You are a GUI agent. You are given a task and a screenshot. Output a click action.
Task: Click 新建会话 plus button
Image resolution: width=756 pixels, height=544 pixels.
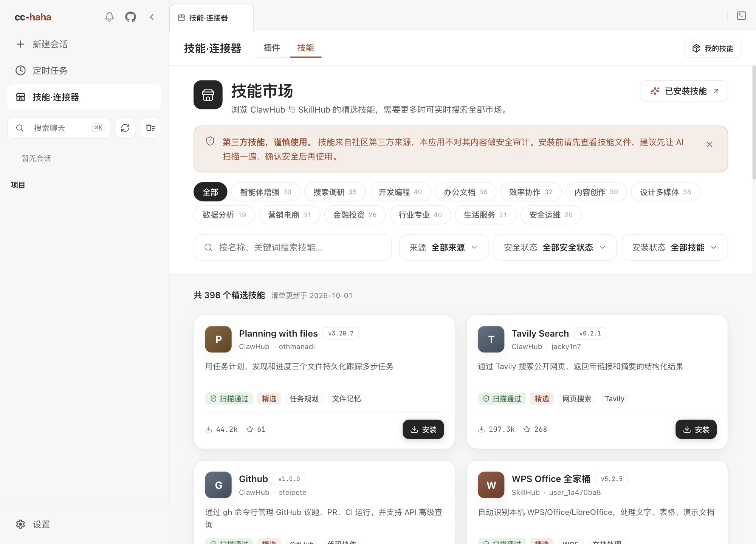click(84, 44)
